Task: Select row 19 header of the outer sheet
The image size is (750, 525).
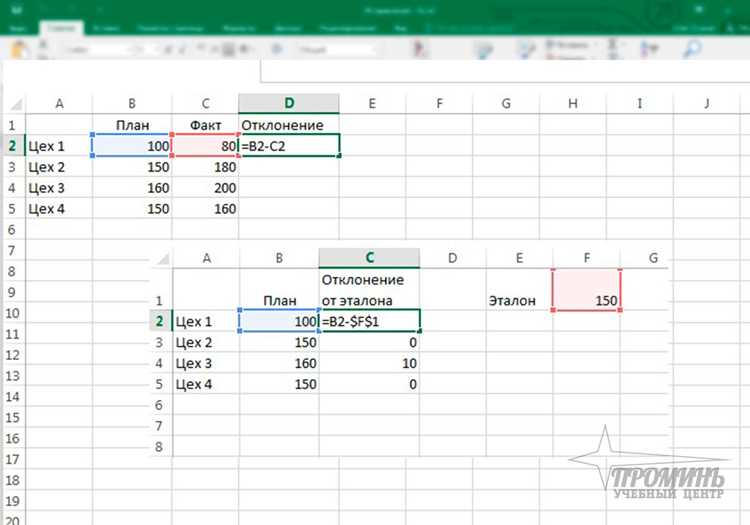Action: coord(12,501)
